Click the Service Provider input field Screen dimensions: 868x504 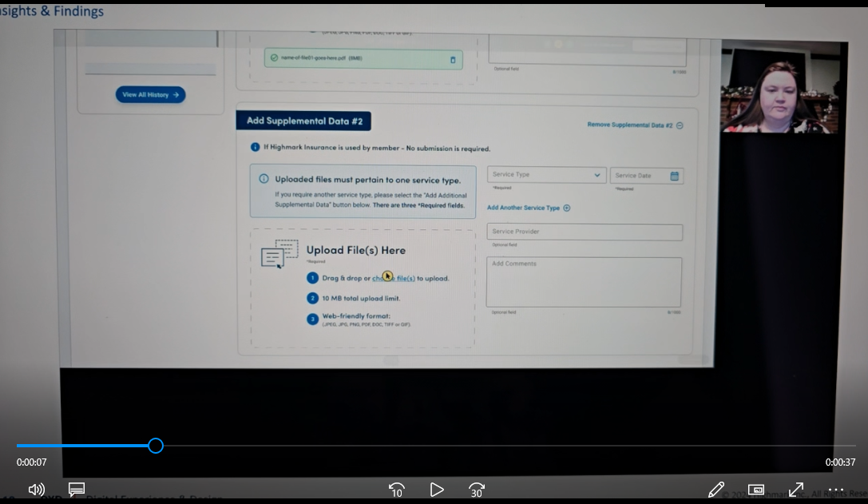[x=585, y=232]
